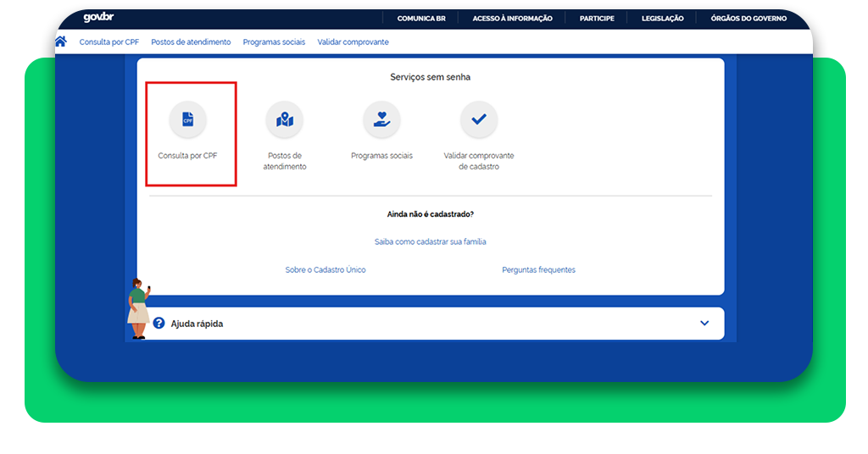Open Validar comprovante in navigation bar

(353, 42)
